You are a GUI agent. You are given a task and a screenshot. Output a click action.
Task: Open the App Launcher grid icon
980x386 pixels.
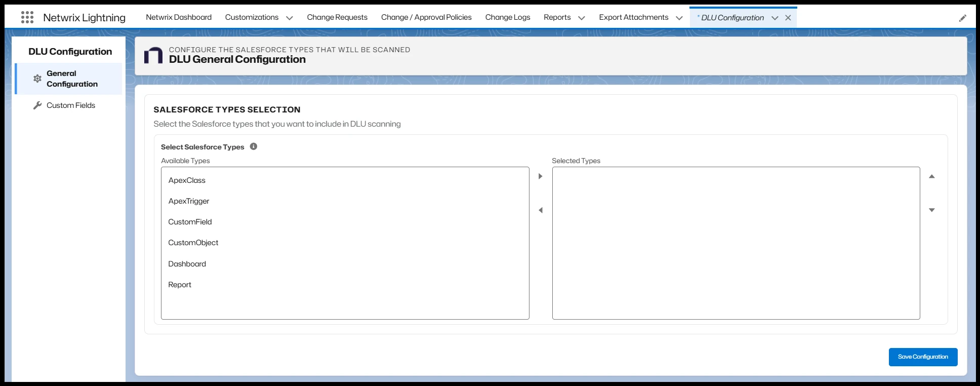coord(27,17)
